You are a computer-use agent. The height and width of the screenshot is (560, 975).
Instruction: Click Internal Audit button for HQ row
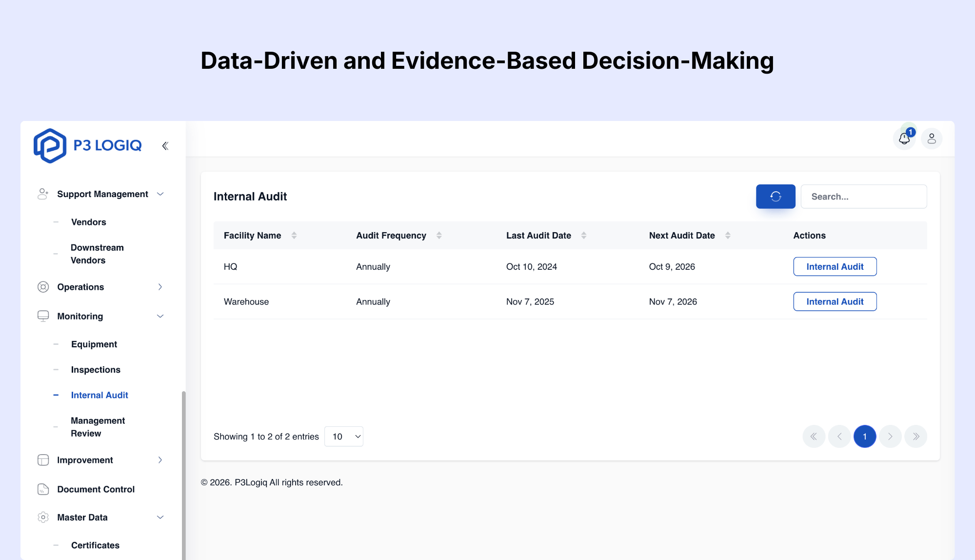tap(835, 266)
